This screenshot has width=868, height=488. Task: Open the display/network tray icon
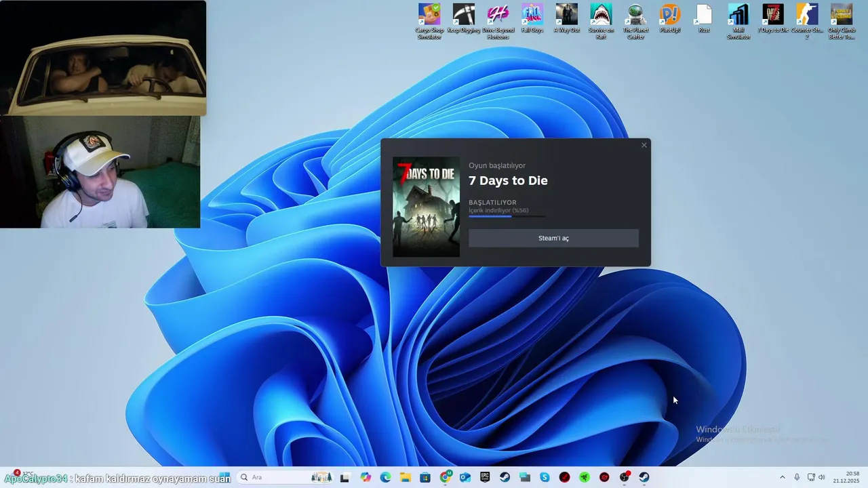point(811,477)
